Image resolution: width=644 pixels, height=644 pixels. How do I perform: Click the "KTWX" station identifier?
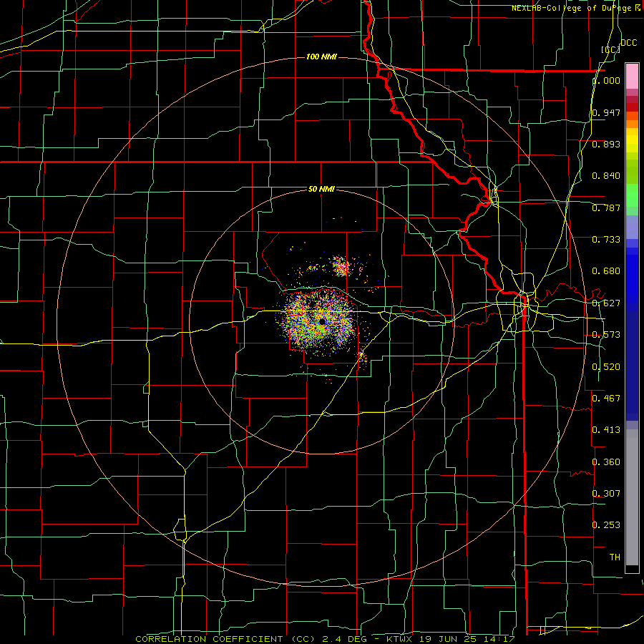click(x=399, y=639)
